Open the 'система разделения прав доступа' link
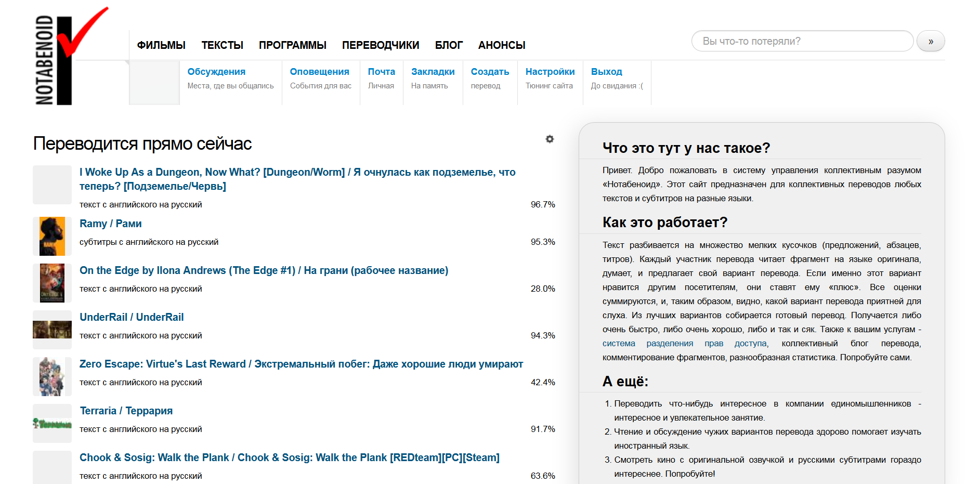 click(684, 344)
